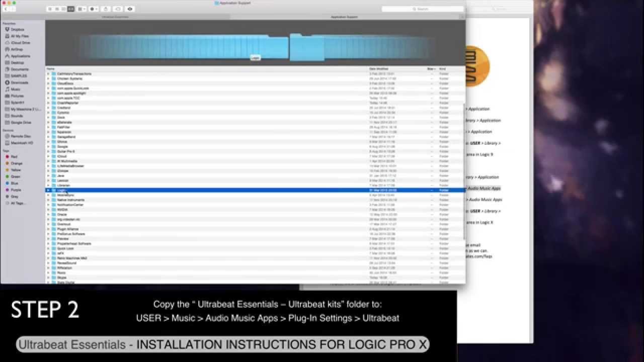Click the Edit Tags toolbar icon

[118, 9]
